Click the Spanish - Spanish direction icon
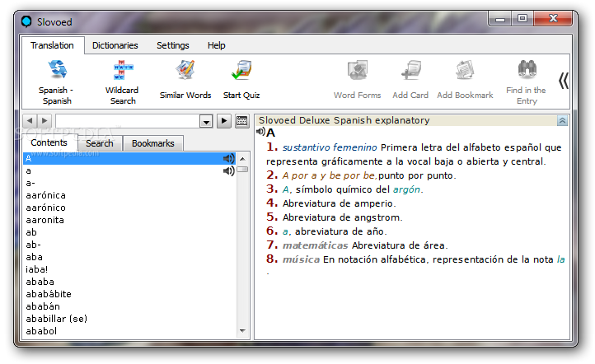The image size is (595, 364). [57, 70]
